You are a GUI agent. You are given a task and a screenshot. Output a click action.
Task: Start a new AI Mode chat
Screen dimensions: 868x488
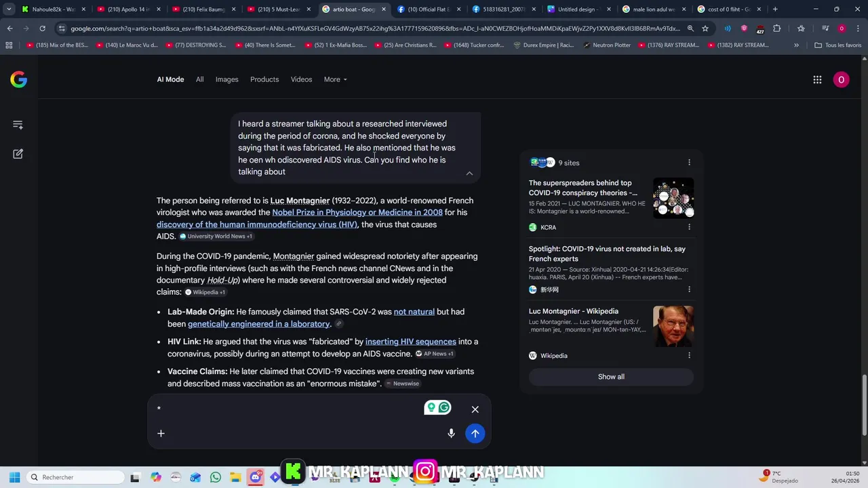(18, 154)
